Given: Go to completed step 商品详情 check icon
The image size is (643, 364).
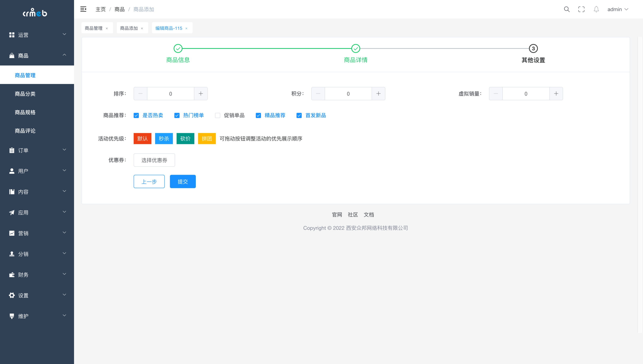Looking at the screenshot, I should click(356, 48).
